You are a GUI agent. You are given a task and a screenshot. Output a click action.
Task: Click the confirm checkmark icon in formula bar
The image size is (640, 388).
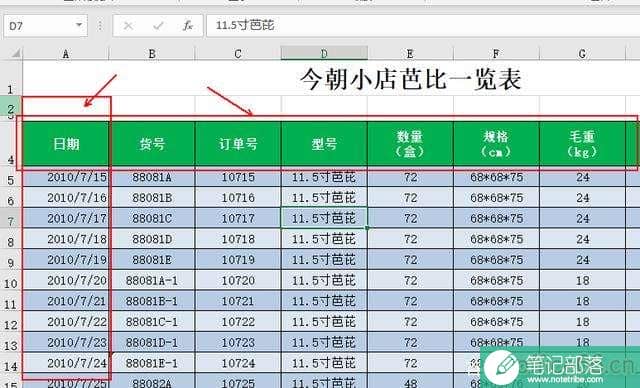tap(158, 26)
